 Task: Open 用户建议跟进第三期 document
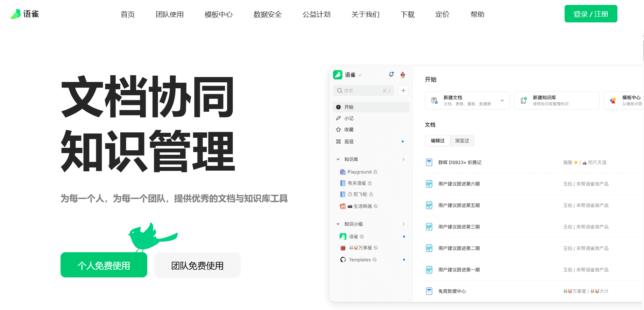(x=459, y=227)
